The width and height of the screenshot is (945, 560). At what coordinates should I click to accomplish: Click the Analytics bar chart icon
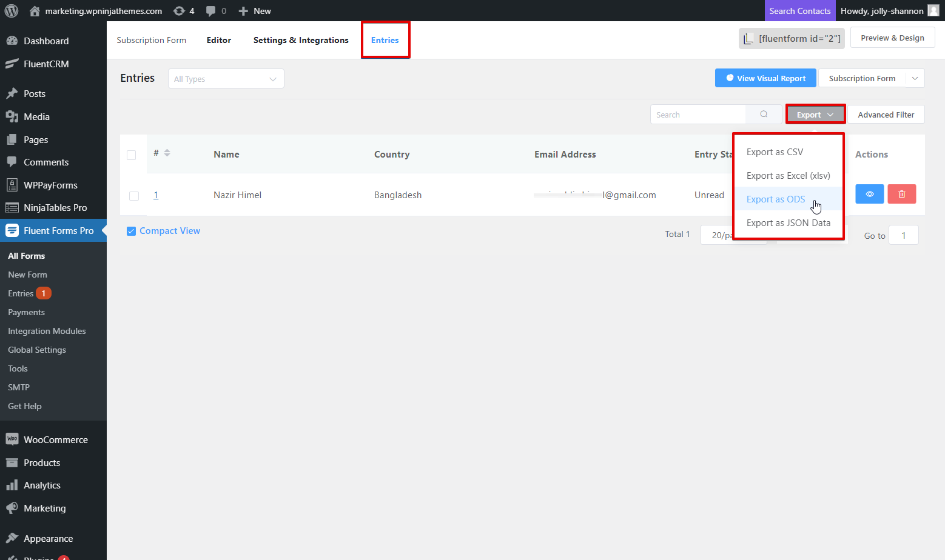pos(12,485)
